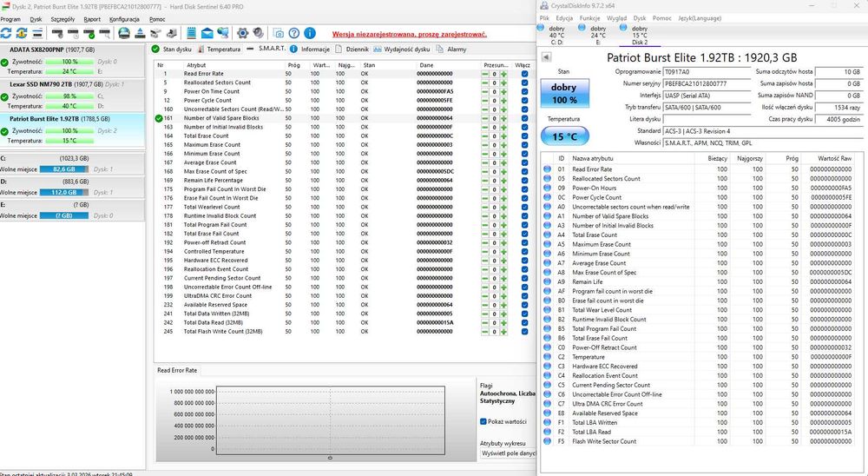Click the email envelope toolbar icon

[207, 33]
